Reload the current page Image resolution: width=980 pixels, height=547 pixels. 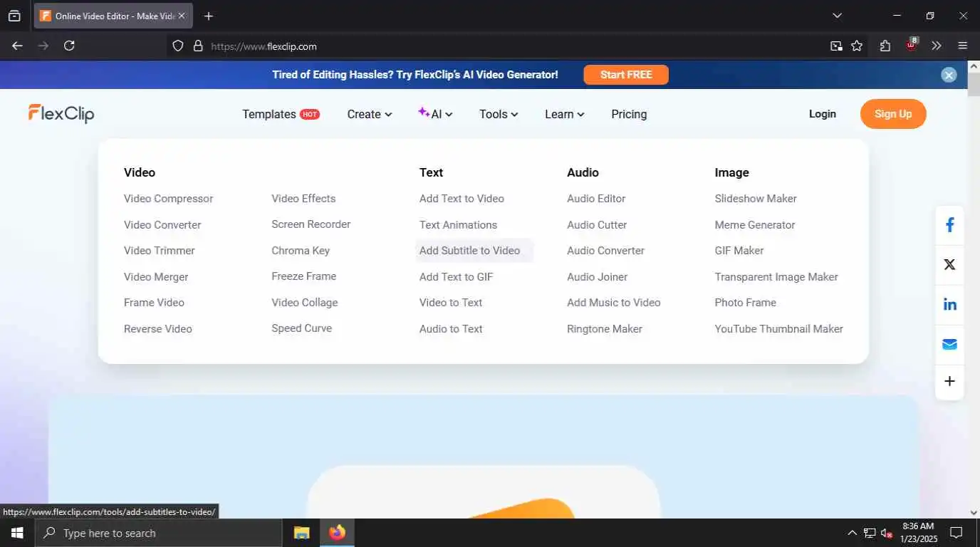point(69,46)
